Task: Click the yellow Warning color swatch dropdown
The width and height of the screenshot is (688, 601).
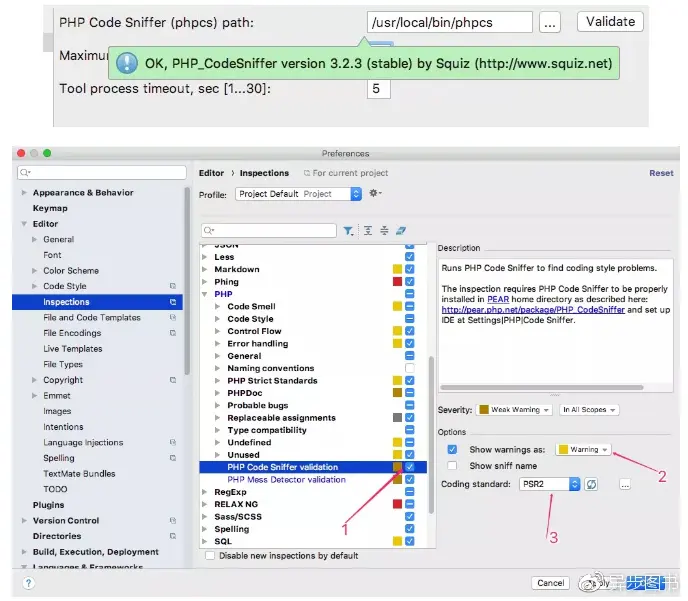Action: point(583,450)
